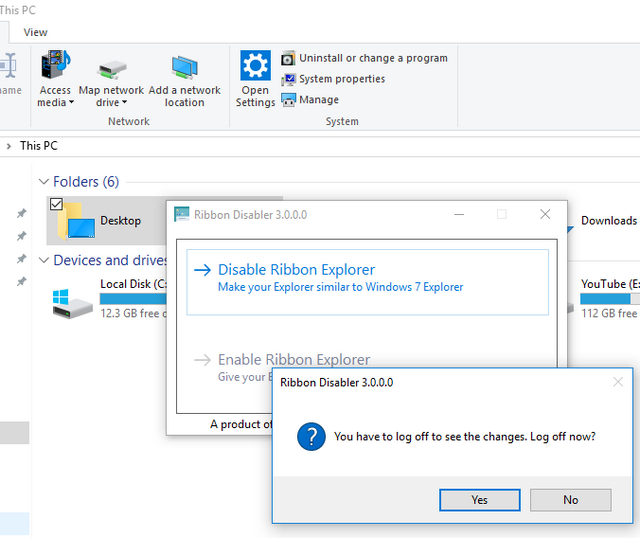
Task: Click the Folders (6) heading text
Action: [86, 182]
